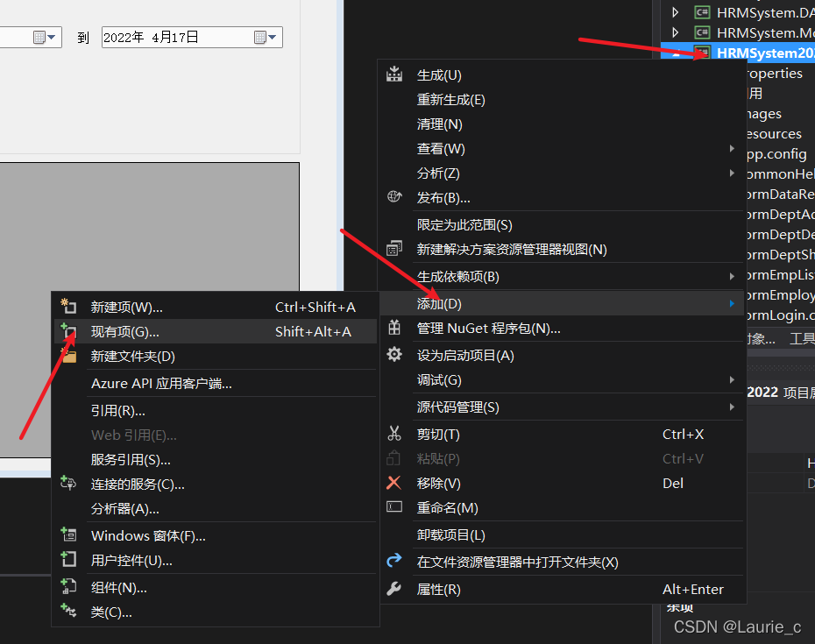This screenshot has height=644, width=815.
Task: Click the 类(C) class icon
Action: coord(68,610)
